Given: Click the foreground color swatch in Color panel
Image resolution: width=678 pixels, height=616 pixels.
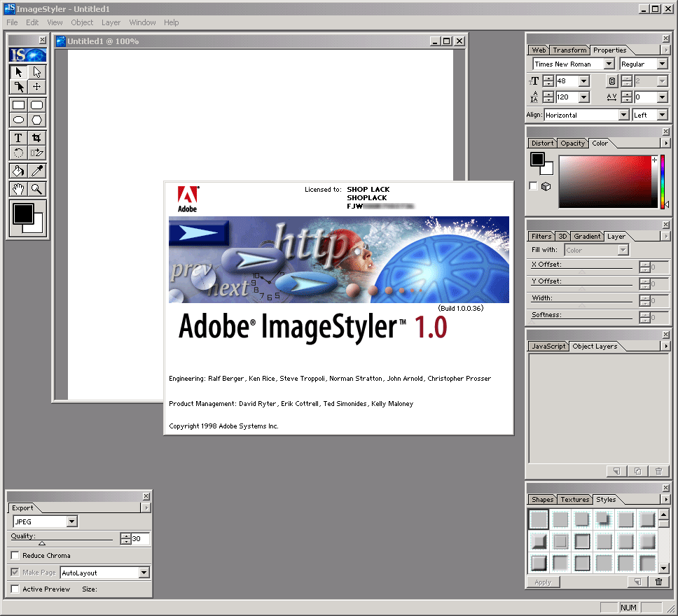Looking at the screenshot, I should pos(537,160).
